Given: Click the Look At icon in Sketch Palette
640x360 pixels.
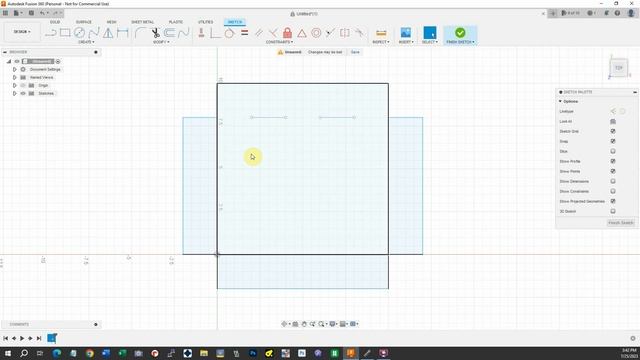Looking at the screenshot, I should [x=613, y=121].
